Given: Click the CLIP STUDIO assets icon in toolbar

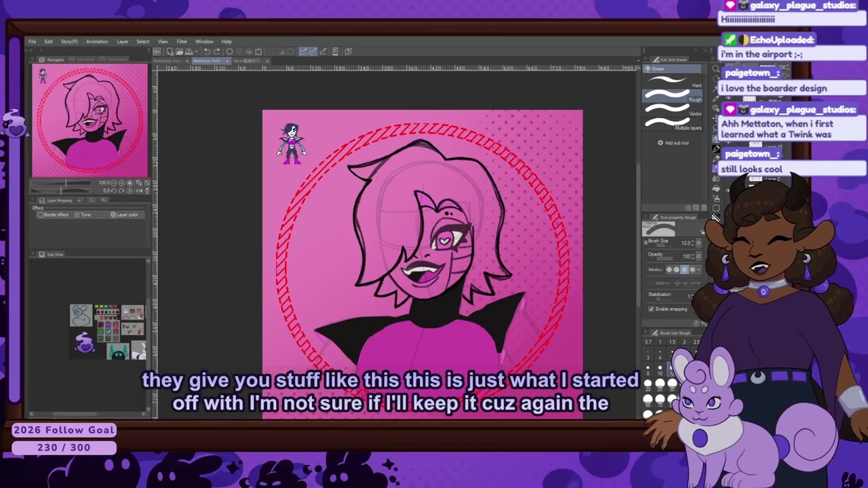Looking at the screenshot, I should point(335,52).
